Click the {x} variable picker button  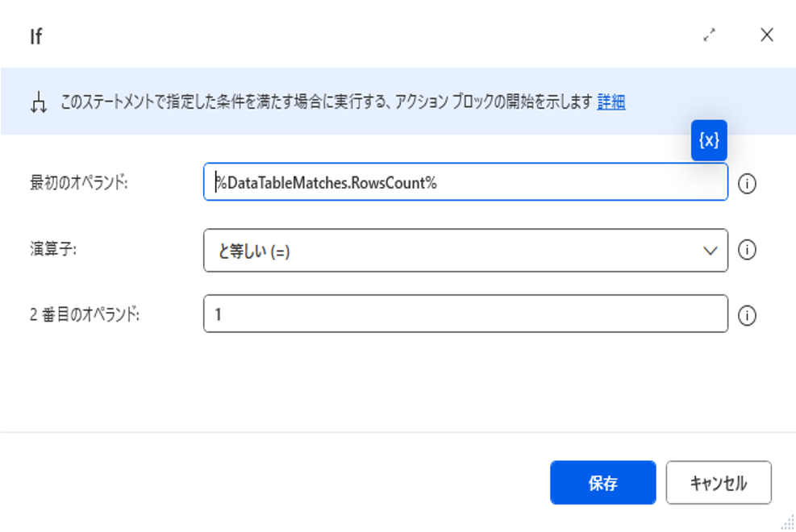[x=709, y=141]
